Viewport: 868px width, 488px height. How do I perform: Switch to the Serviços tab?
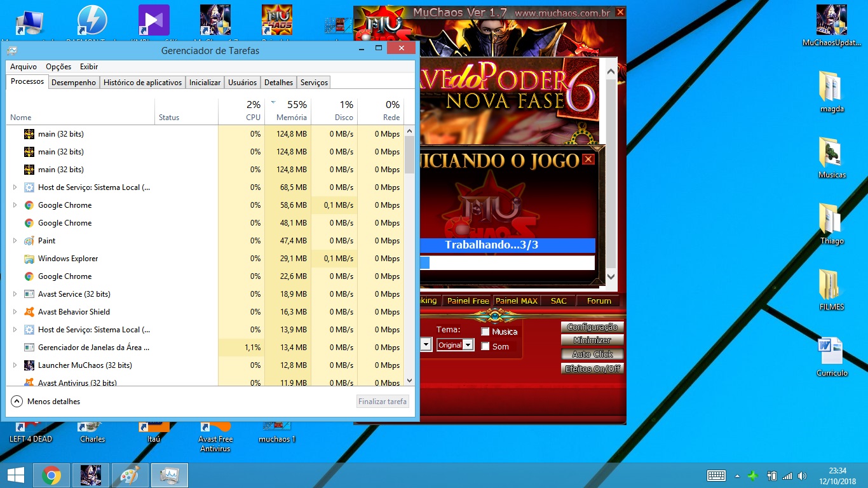click(x=314, y=83)
